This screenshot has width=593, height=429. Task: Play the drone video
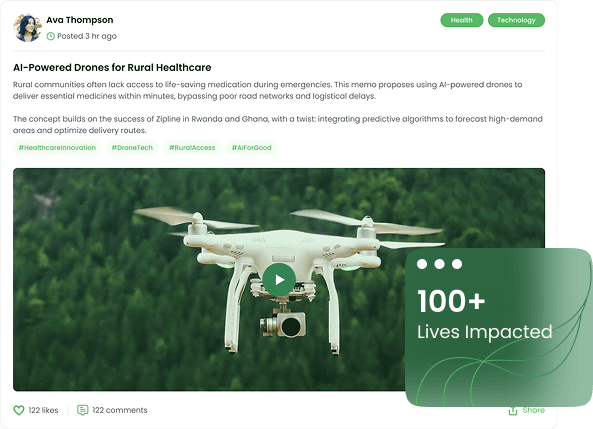pos(279,280)
